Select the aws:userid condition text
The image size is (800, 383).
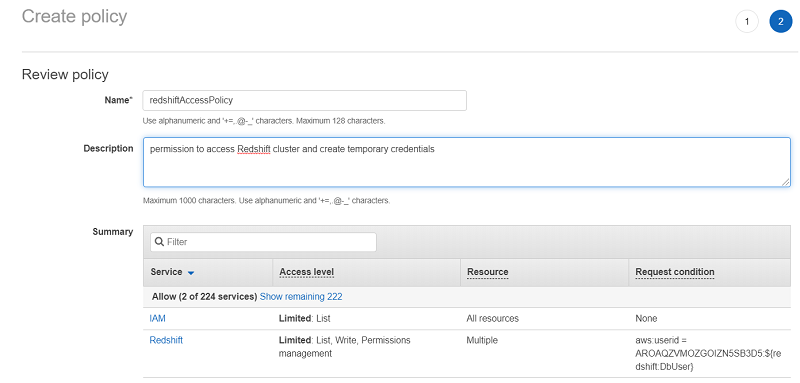point(709,353)
